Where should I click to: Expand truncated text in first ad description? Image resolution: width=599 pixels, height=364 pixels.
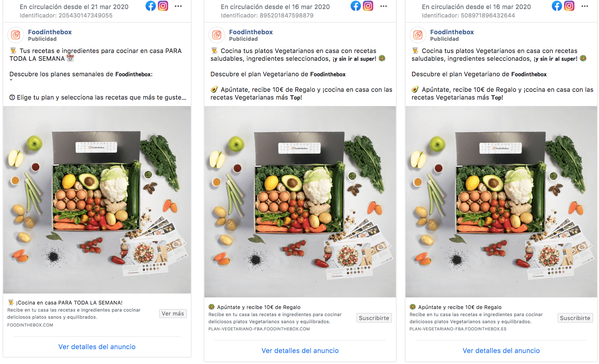(184, 98)
